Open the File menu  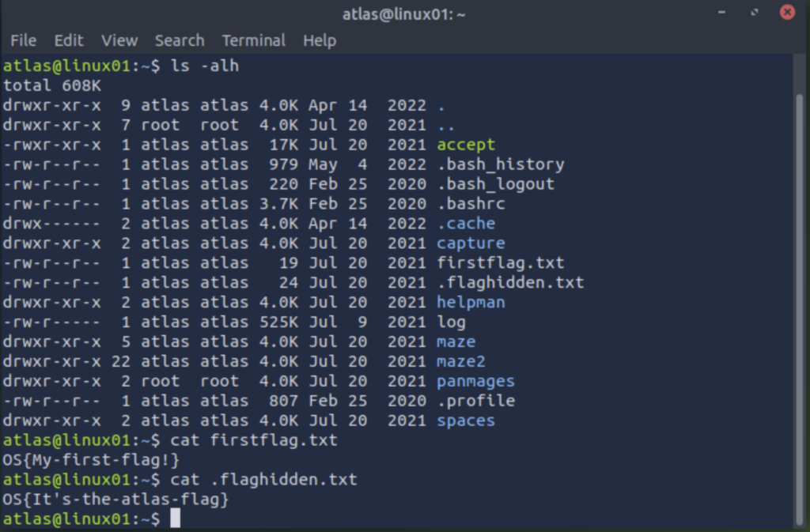[x=23, y=40]
